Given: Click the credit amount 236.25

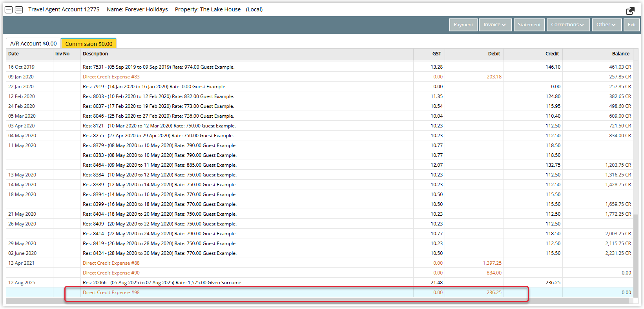Looking at the screenshot, I should [553, 283].
